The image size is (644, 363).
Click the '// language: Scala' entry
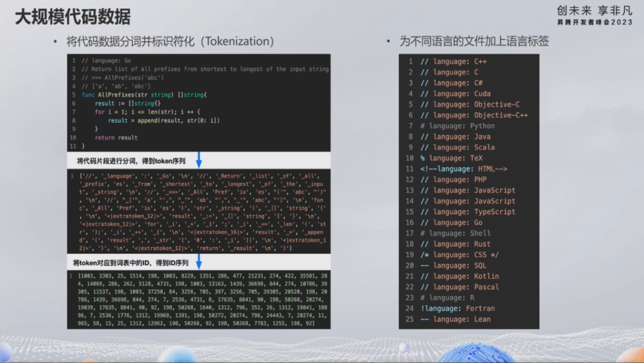[x=457, y=147]
